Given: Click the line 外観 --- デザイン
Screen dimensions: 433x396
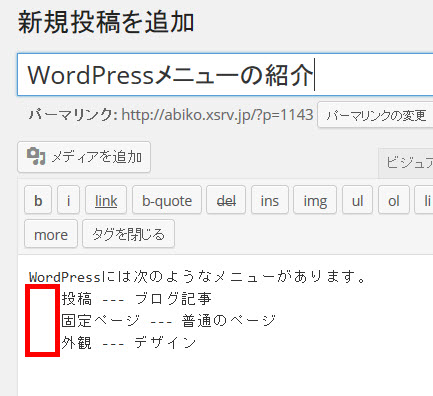Looking at the screenshot, I should click(129, 342).
